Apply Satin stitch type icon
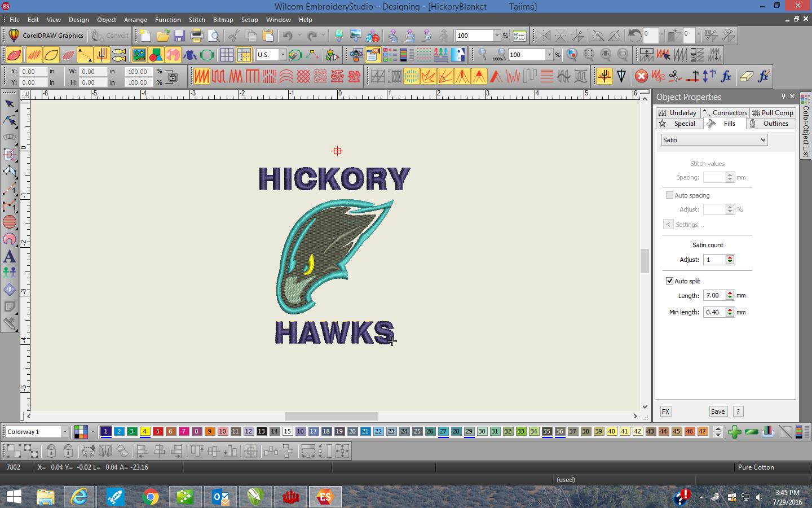The image size is (812, 508). [202, 76]
